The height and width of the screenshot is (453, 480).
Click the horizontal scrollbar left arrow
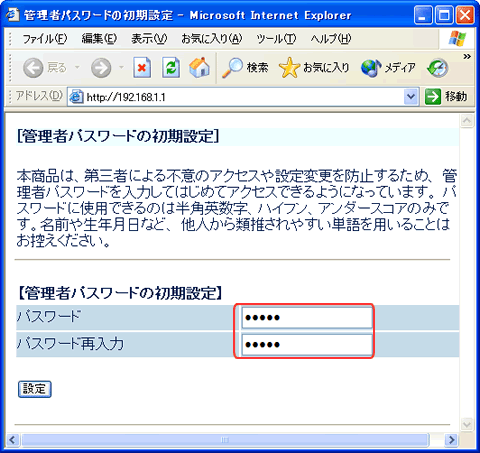pyautogui.click(x=13, y=440)
